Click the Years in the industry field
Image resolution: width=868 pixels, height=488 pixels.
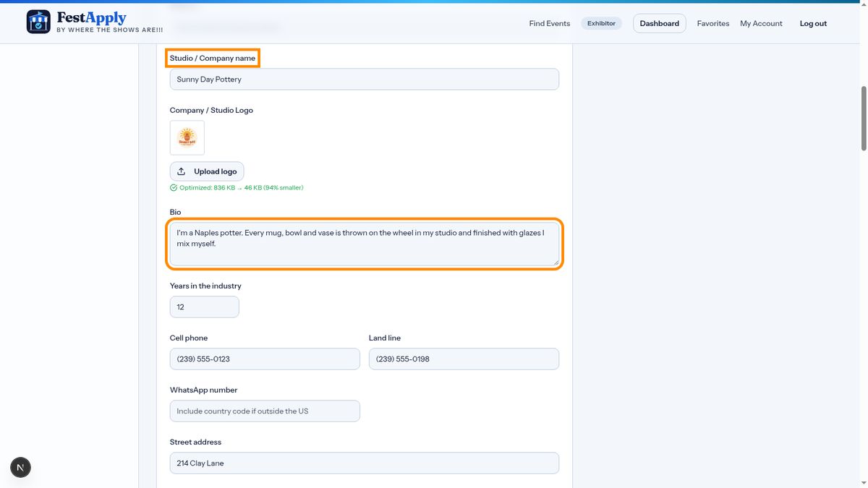point(204,307)
